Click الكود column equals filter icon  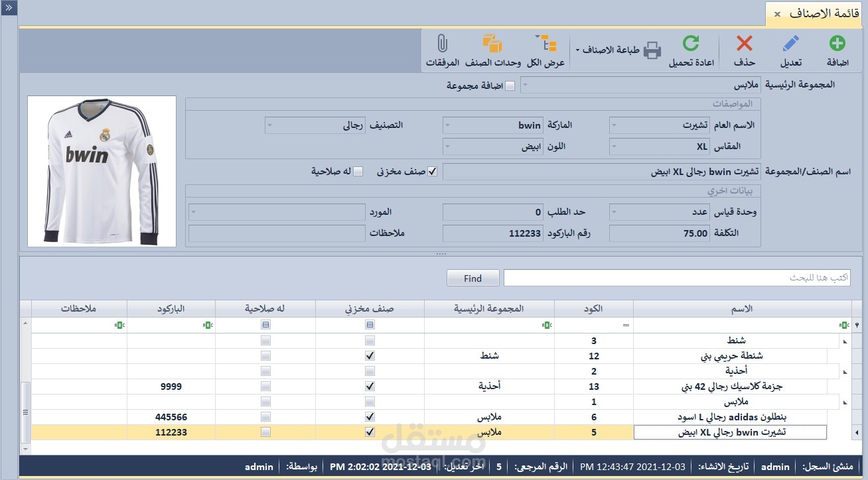point(625,325)
